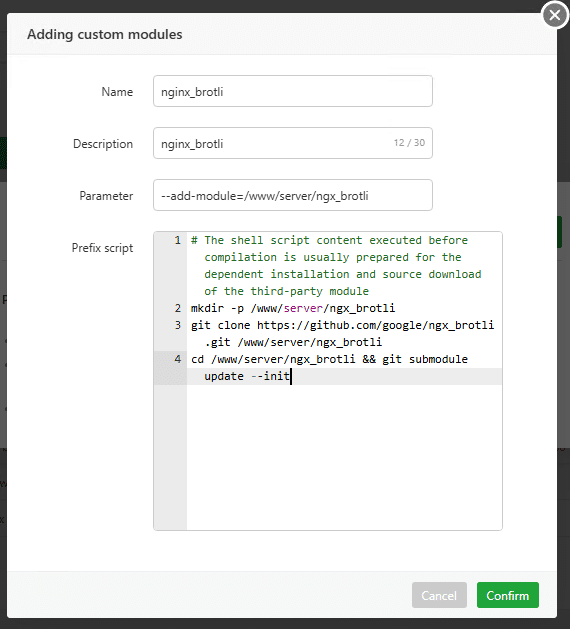
Task: Click the empty area below script lines
Action: [x=344, y=457]
